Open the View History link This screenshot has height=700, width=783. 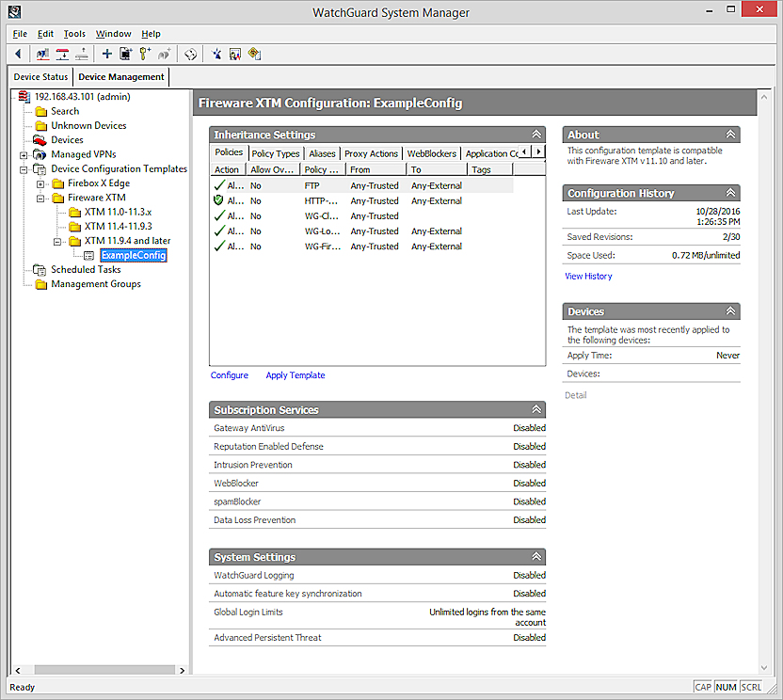[588, 277]
